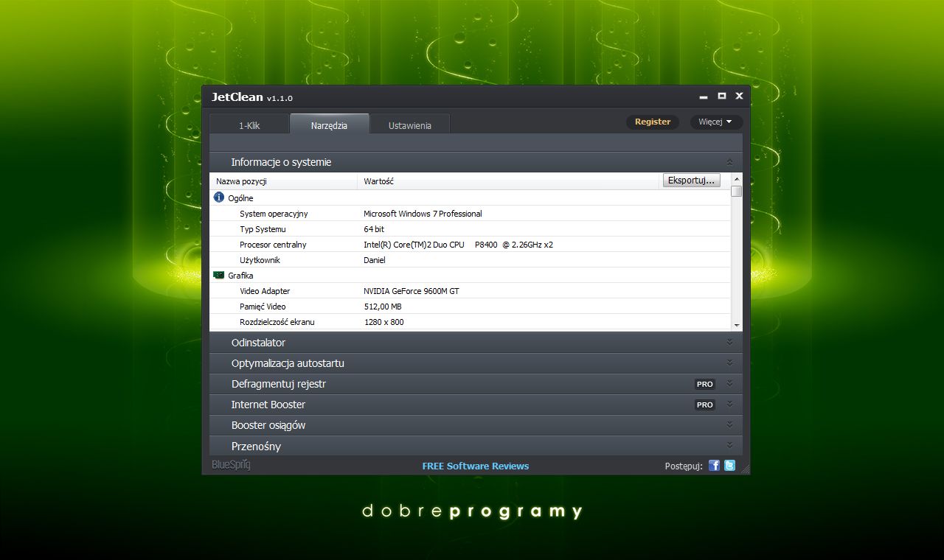Click the Twitter follow icon
The image size is (944, 560).
coord(729,465)
